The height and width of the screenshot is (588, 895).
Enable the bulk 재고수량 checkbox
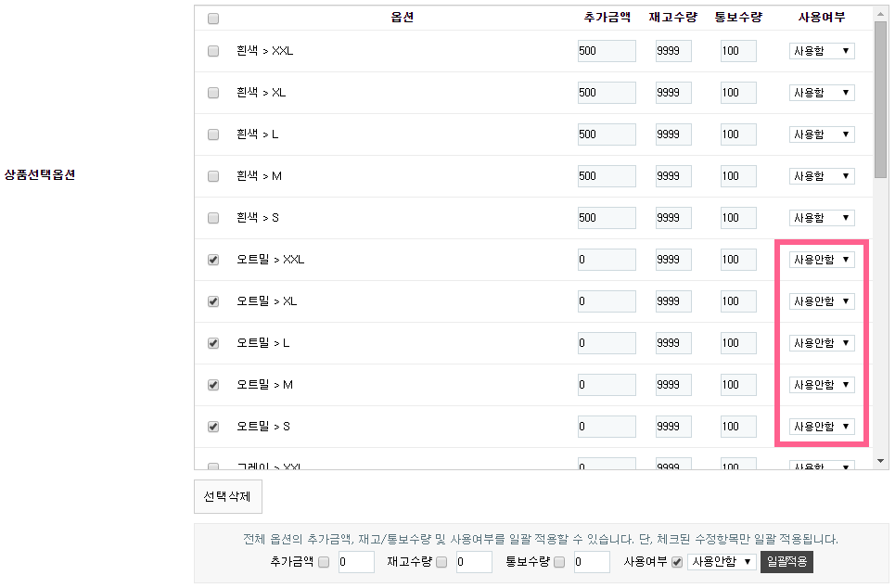pyautogui.click(x=441, y=562)
